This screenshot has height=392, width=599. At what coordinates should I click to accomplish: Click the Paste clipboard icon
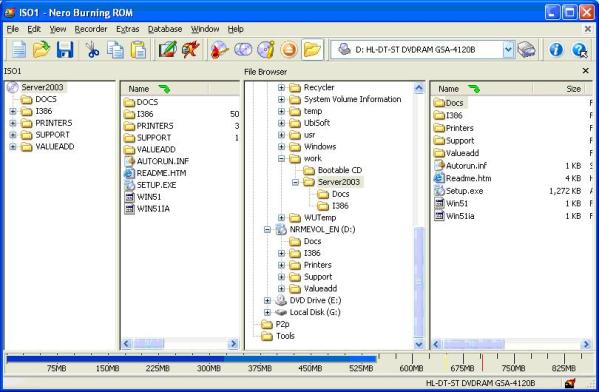(138, 50)
